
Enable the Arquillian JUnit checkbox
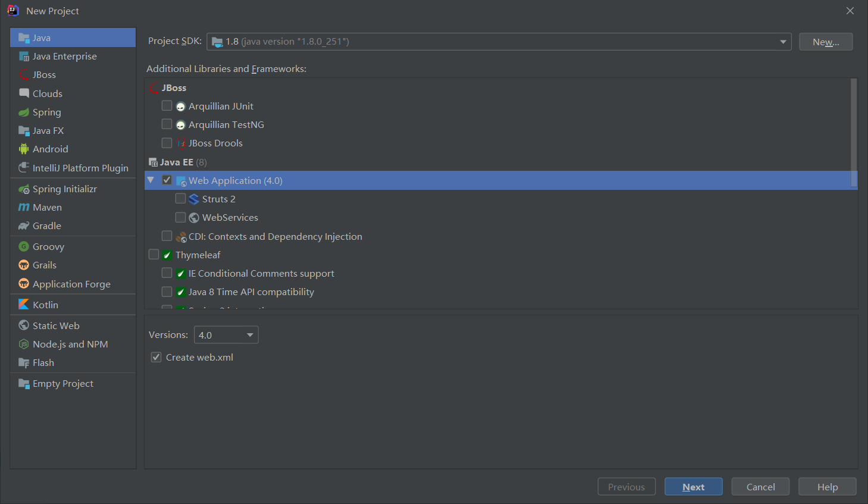pos(167,106)
